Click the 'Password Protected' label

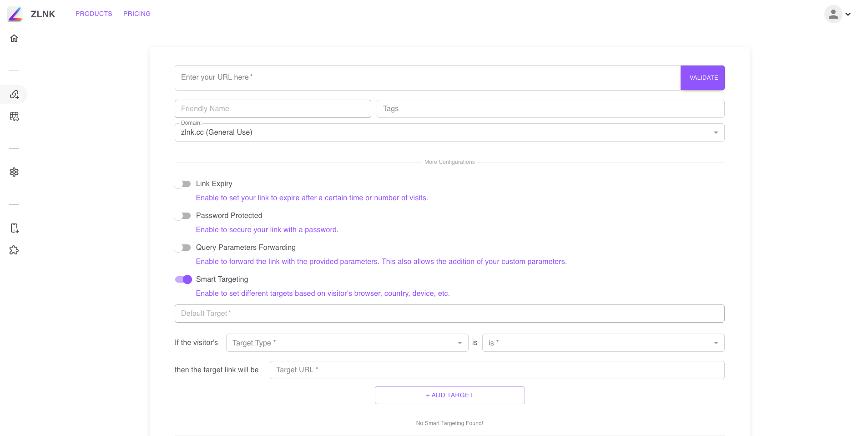(x=229, y=216)
